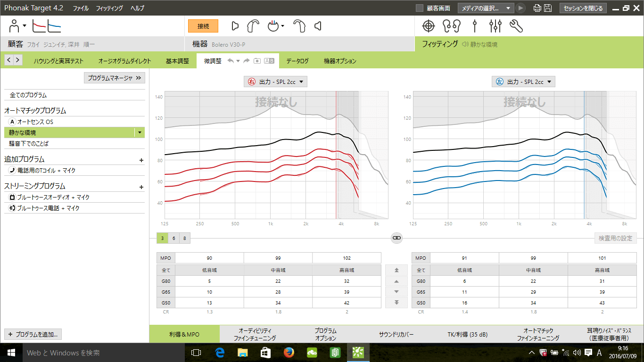Switch to the オージオグラムダイレクト tab
This screenshot has height=362, width=644.
pos(124,61)
